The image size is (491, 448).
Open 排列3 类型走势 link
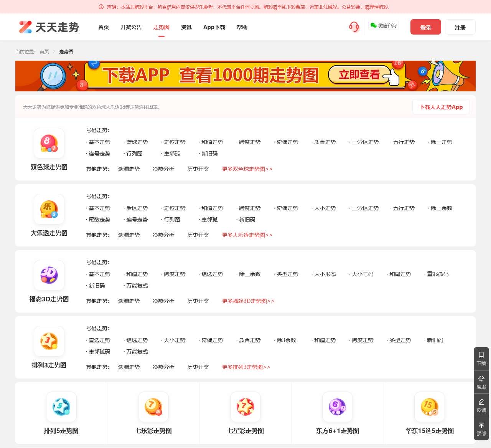click(399, 340)
